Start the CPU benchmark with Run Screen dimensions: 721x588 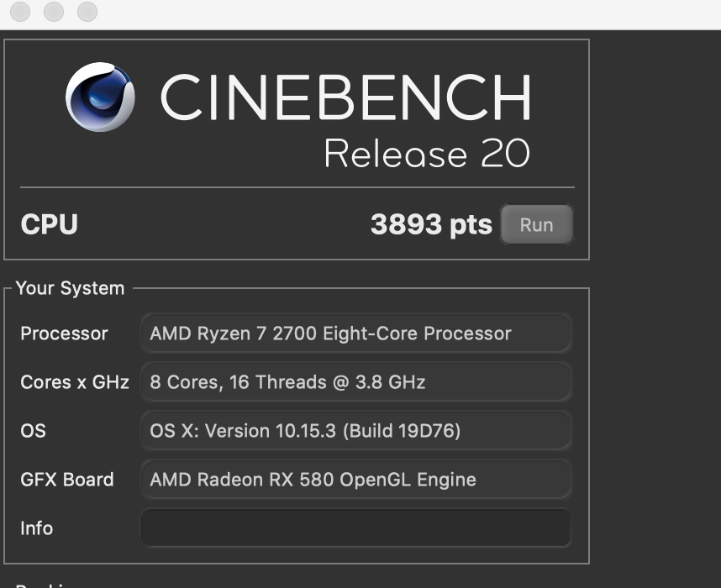[537, 224]
